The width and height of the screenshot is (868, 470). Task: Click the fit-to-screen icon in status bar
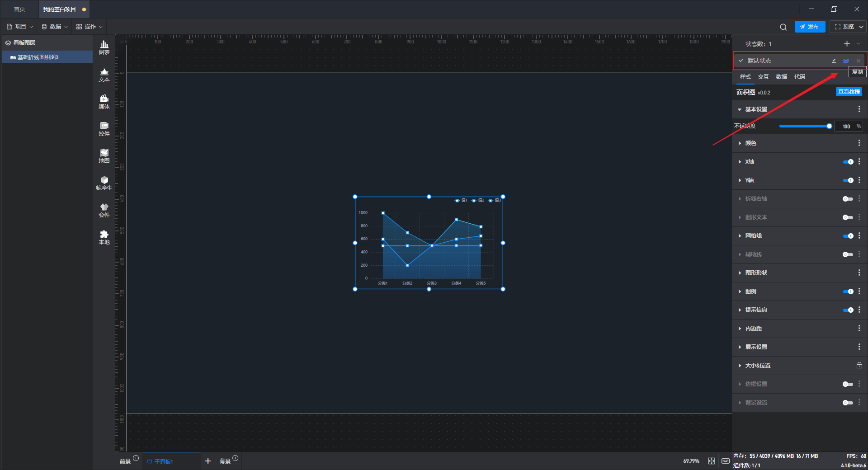712,461
